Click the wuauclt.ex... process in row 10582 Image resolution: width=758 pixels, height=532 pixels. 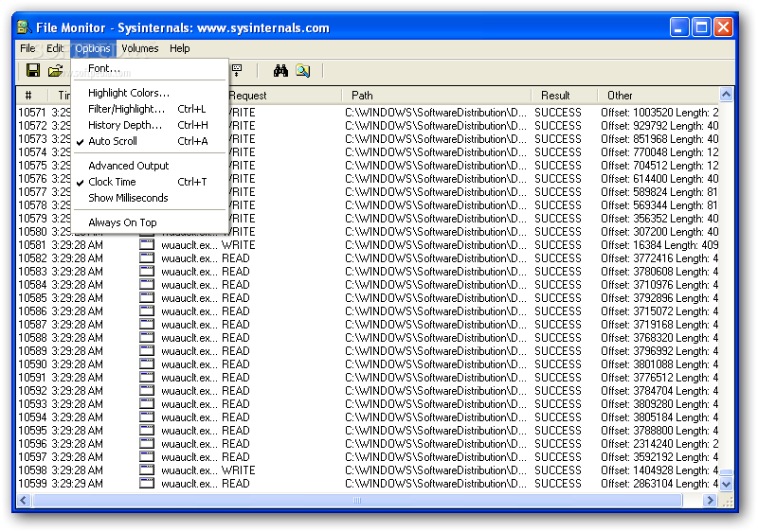pyautogui.click(x=189, y=258)
